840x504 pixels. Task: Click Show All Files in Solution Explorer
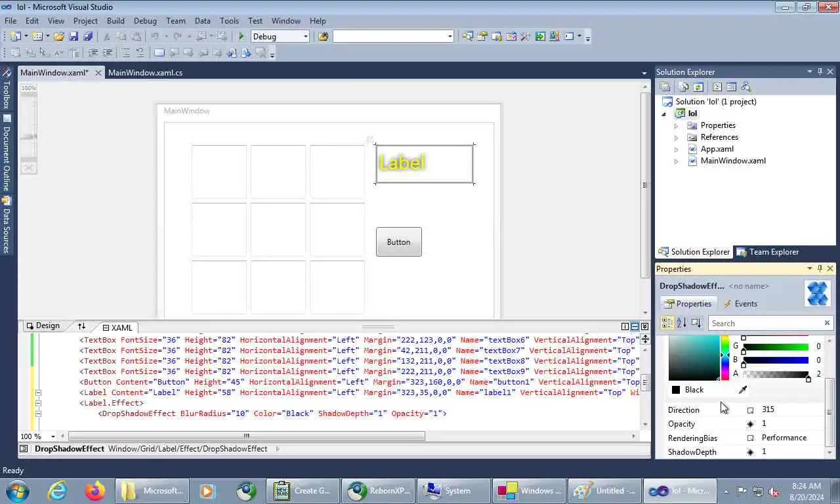(x=683, y=87)
